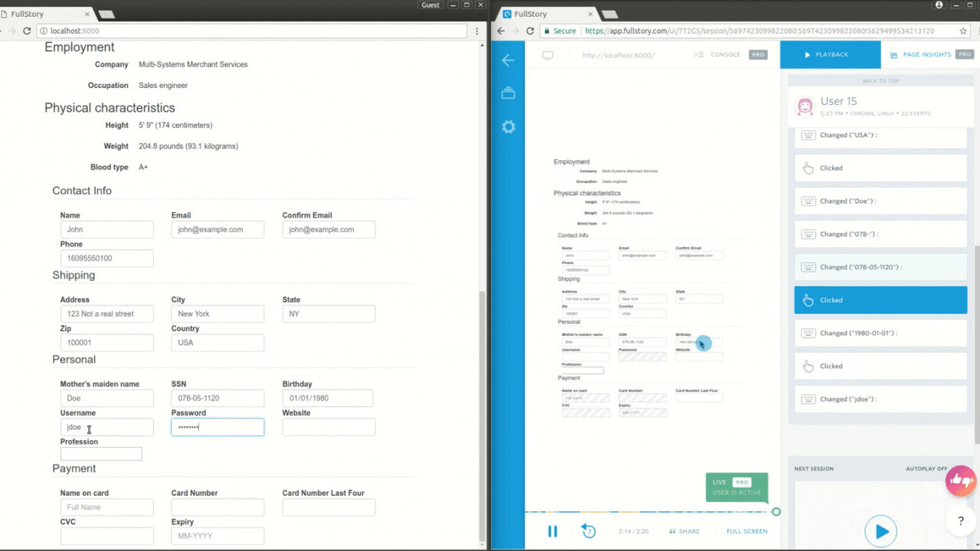Bookmark the FullStory page with star icon
980x551 pixels.
[963, 31]
